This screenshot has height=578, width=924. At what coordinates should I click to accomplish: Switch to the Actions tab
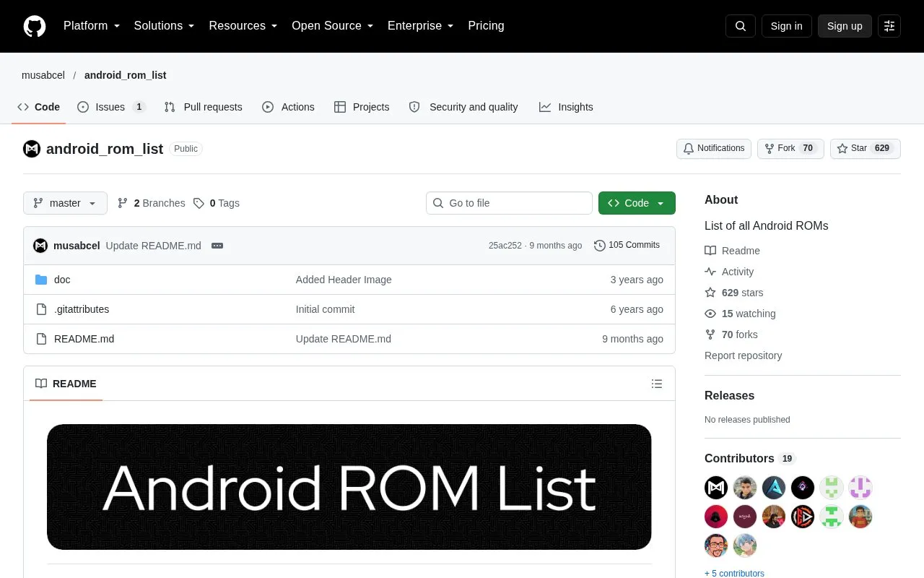click(288, 107)
